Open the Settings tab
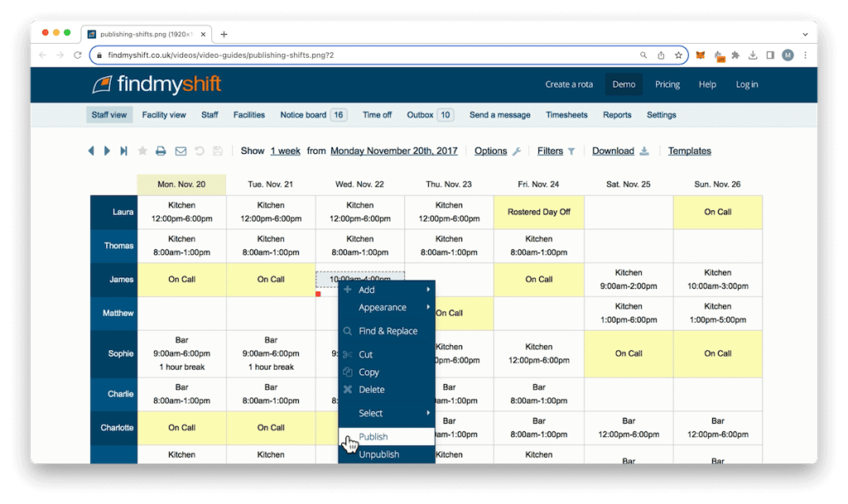This screenshot has width=848, height=504. point(662,114)
